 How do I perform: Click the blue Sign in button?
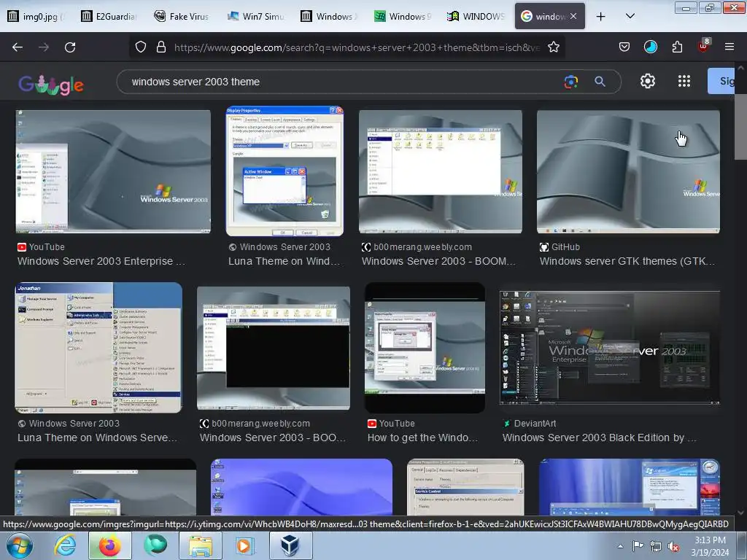722,81
